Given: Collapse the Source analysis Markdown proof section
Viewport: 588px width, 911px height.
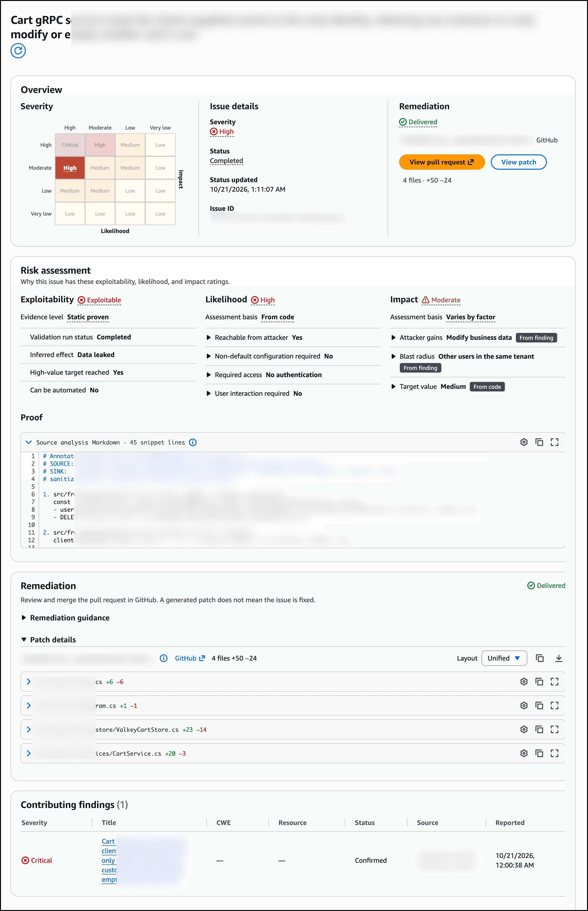Looking at the screenshot, I should tap(29, 442).
